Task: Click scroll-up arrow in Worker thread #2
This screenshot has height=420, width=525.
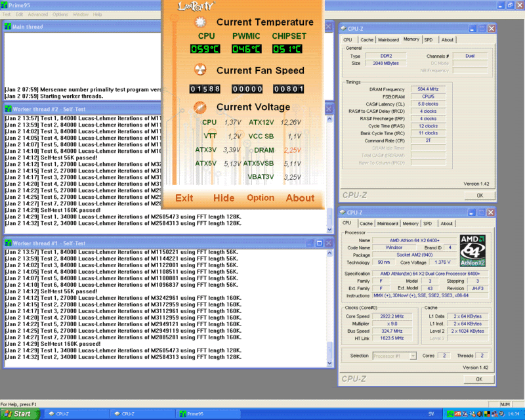Action: pyautogui.click(x=329, y=119)
